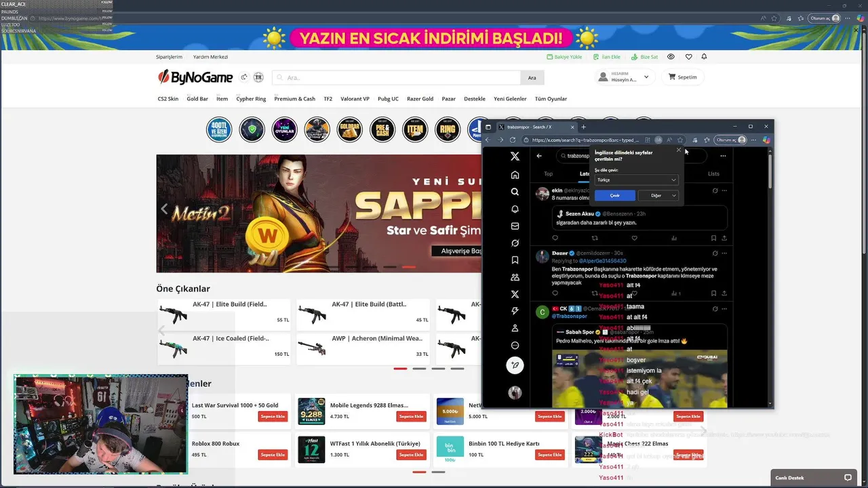Close the translate popup
Screen dimensions: 868x488
click(679, 150)
